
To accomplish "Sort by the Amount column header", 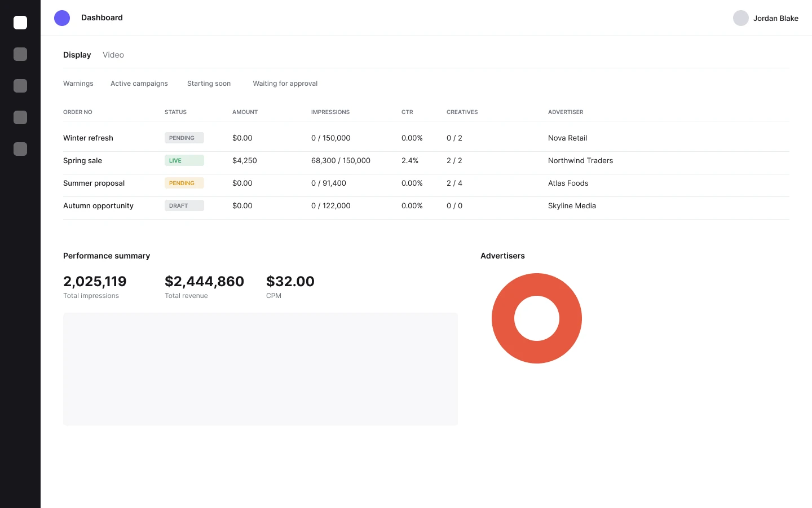I will (x=245, y=112).
